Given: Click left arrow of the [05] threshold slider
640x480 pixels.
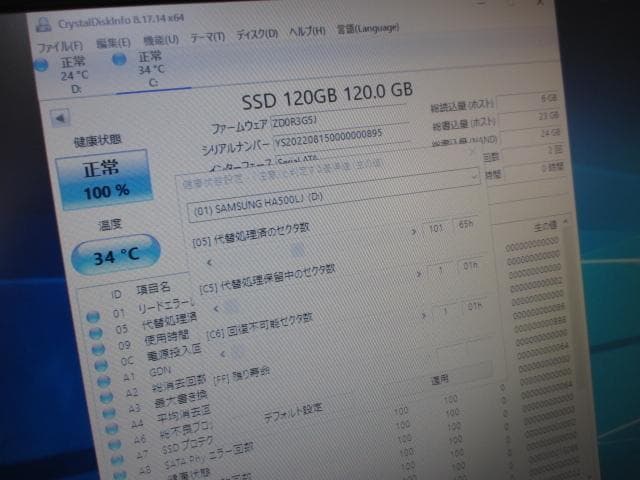Looking at the screenshot, I should tap(209, 262).
